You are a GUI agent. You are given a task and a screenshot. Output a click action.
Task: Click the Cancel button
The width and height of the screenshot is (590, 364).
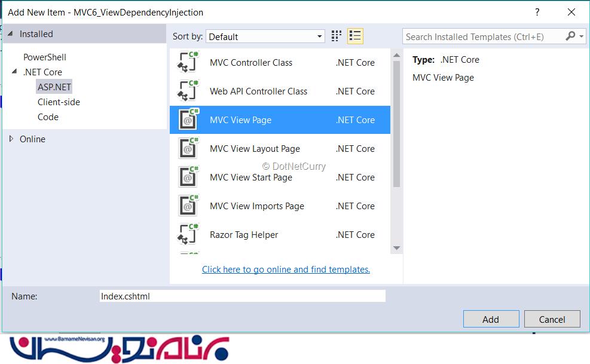(x=552, y=319)
